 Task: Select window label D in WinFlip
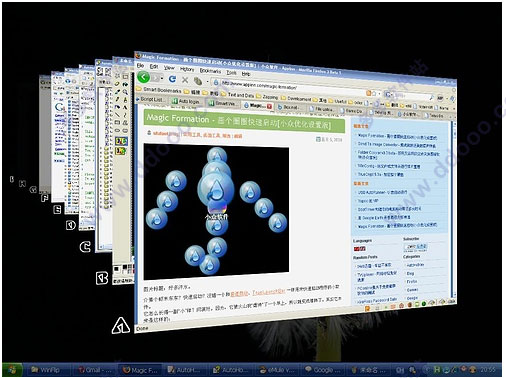[71, 225]
